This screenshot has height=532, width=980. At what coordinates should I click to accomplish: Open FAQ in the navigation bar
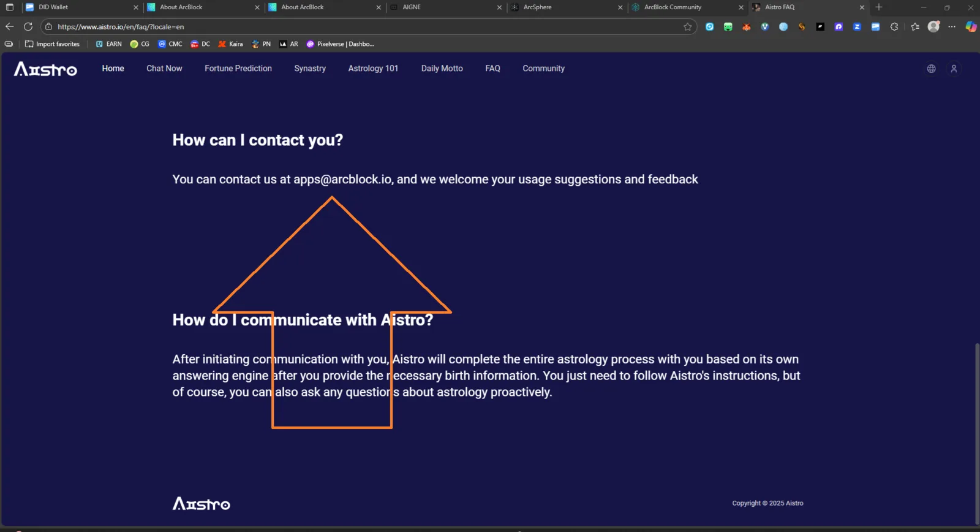pyautogui.click(x=492, y=69)
